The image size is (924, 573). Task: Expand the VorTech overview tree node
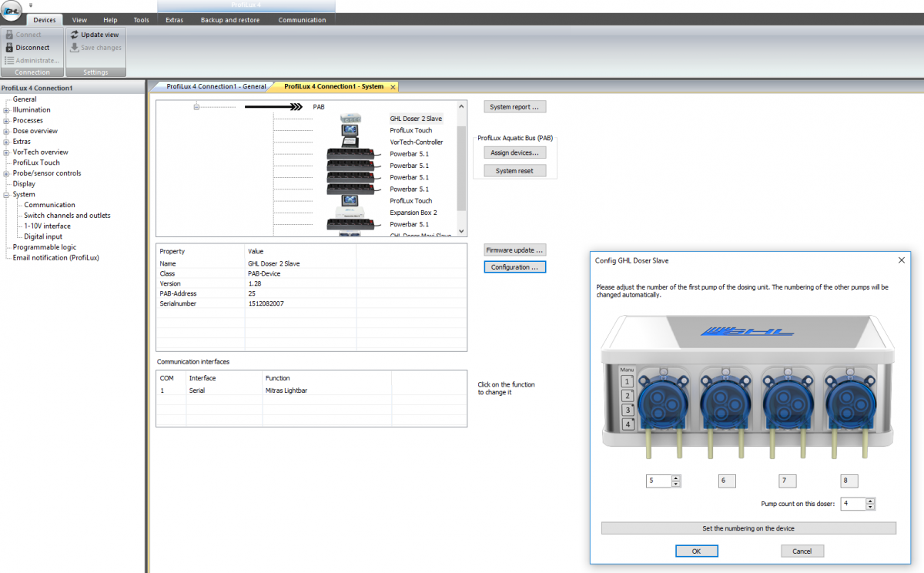(6, 152)
